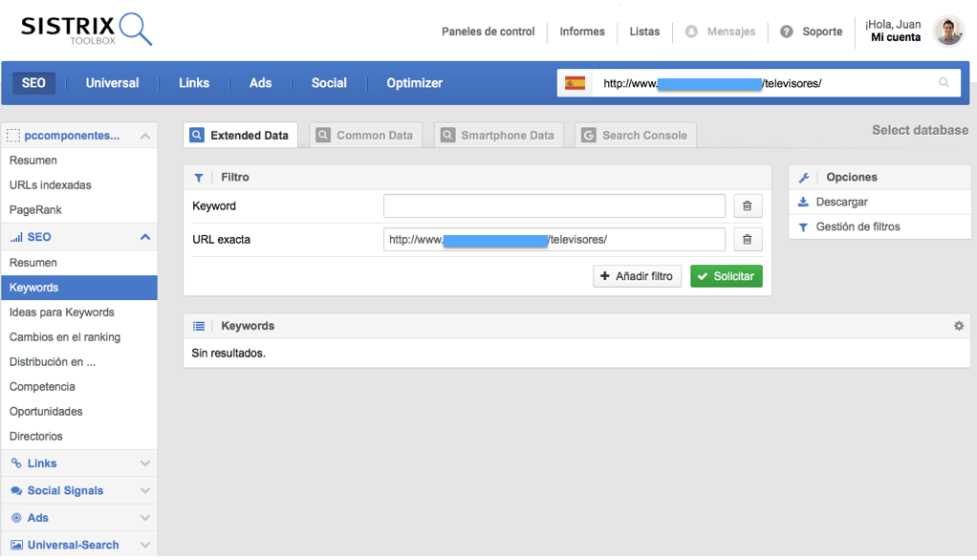This screenshot has width=977, height=560.
Task: Expand the Links sidebar section
Action: [144, 463]
